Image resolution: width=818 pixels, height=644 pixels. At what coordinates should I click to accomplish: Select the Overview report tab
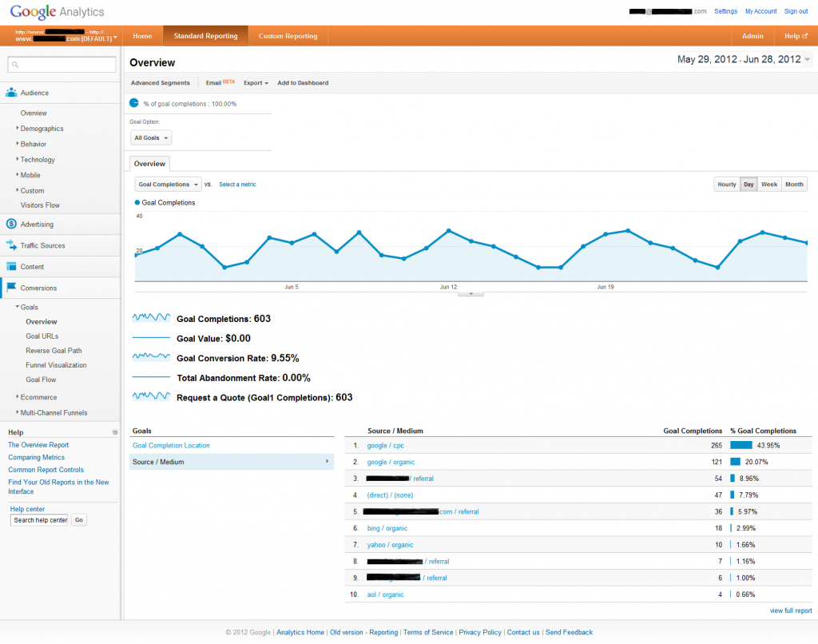pyautogui.click(x=149, y=163)
